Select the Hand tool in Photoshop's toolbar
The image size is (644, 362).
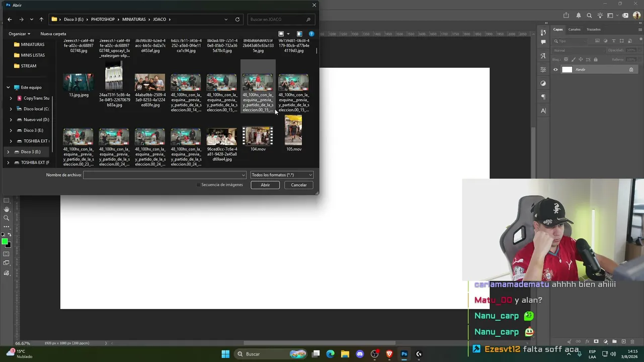(x=7, y=209)
